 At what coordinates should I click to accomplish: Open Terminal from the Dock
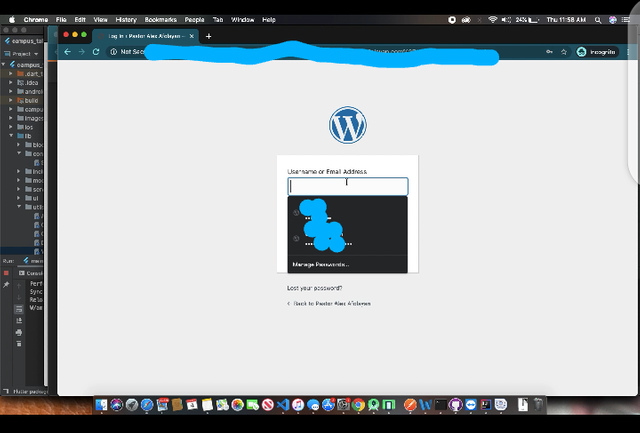pyautogui.click(x=440, y=405)
